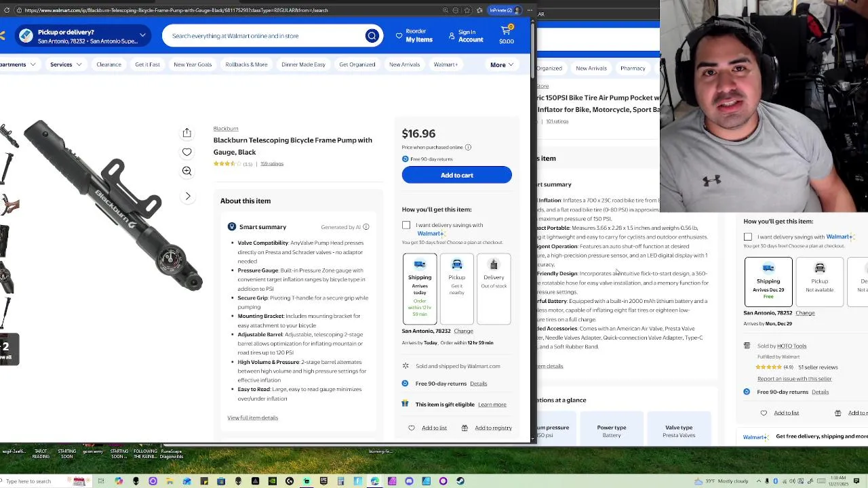Image resolution: width=868 pixels, height=488 pixels.
Task: Open gift eligible Learn more link
Action: [492, 405]
